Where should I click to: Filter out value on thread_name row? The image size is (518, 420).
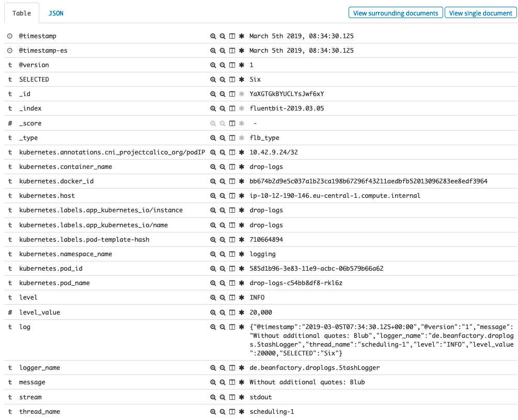(x=223, y=412)
